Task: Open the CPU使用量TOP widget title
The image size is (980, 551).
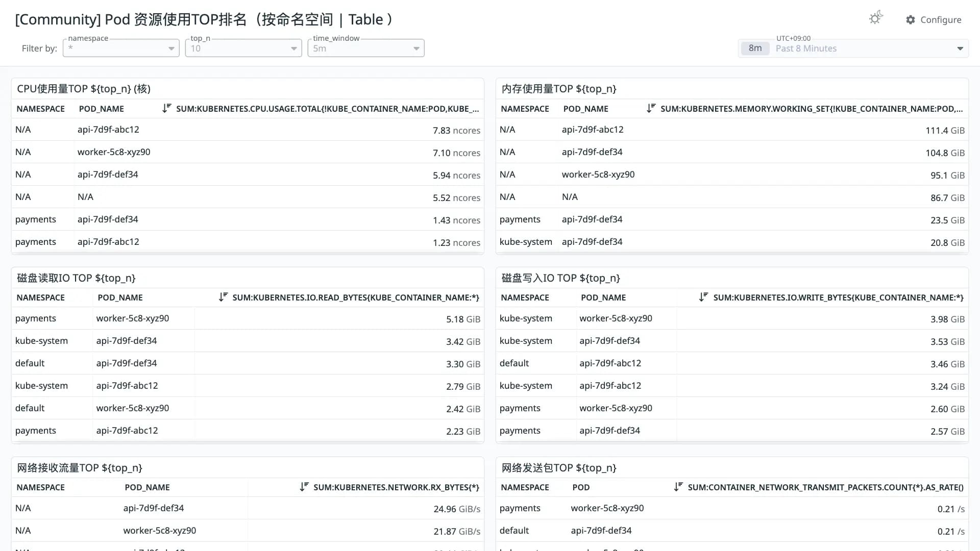Action: point(84,89)
